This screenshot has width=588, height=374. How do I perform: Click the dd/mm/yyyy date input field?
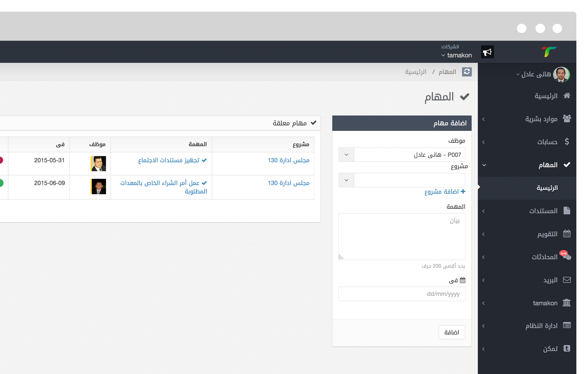401,294
